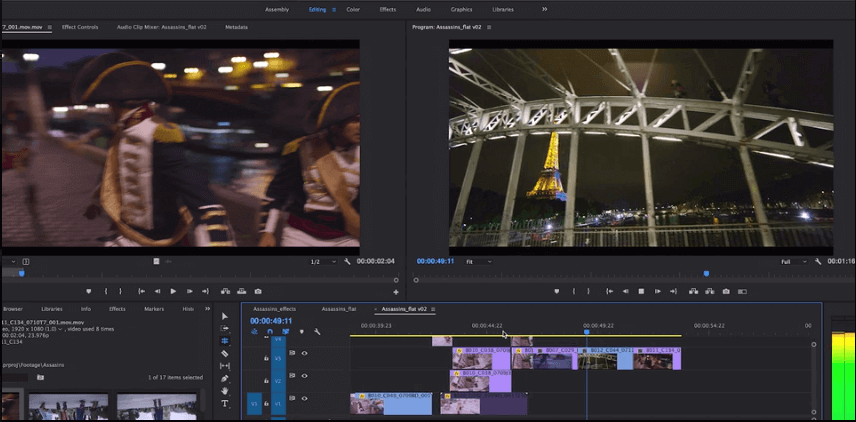Toggle Linked Selection in timeline
856x422 pixels.
tap(286, 331)
